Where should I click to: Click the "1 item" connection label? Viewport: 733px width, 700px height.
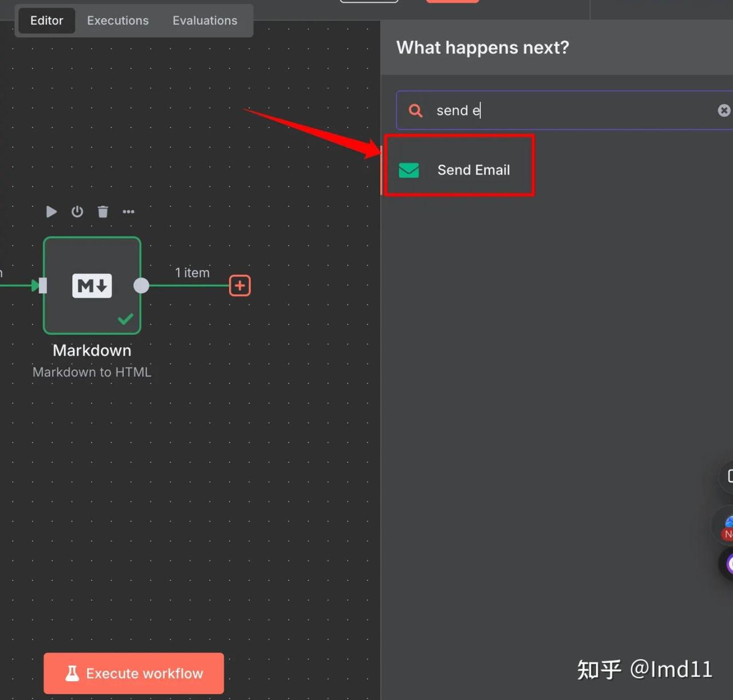coord(192,272)
